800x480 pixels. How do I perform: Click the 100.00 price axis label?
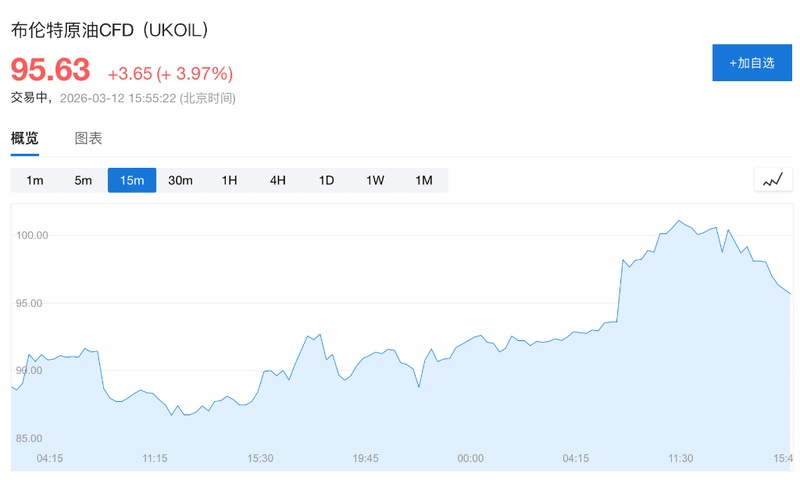[31, 235]
